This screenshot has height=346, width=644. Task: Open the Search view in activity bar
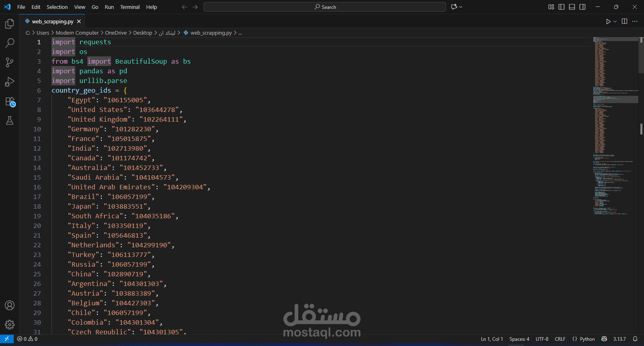click(10, 43)
